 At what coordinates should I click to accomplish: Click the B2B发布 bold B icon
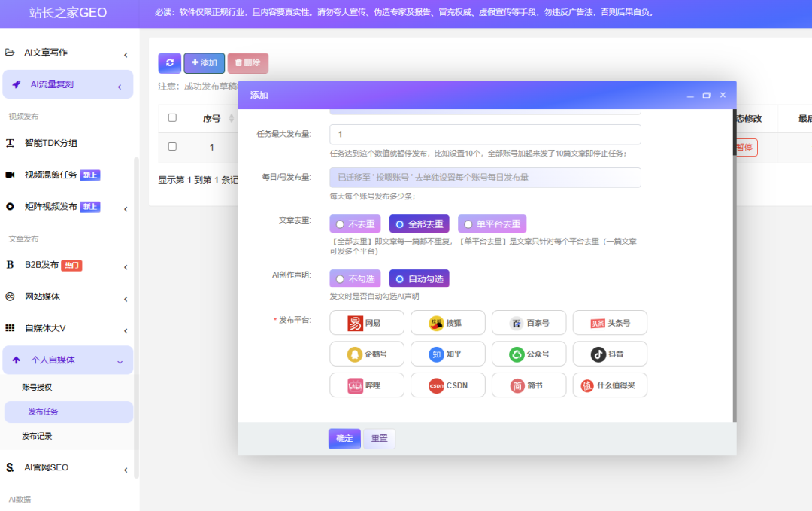(x=10, y=265)
